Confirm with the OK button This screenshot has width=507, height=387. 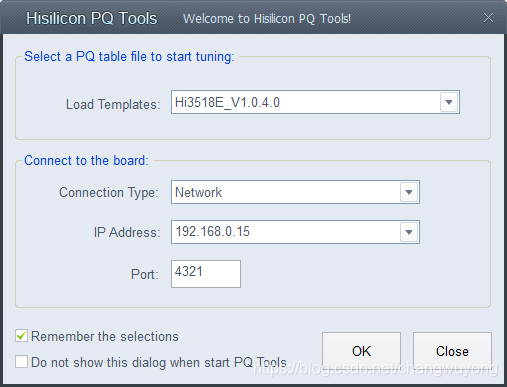pyautogui.click(x=361, y=351)
